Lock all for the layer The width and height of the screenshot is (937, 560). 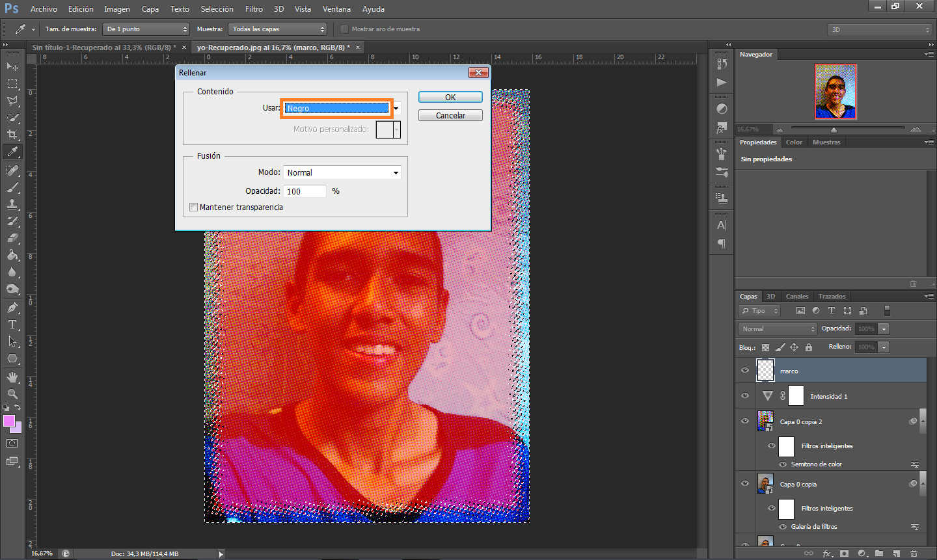[x=809, y=347]
